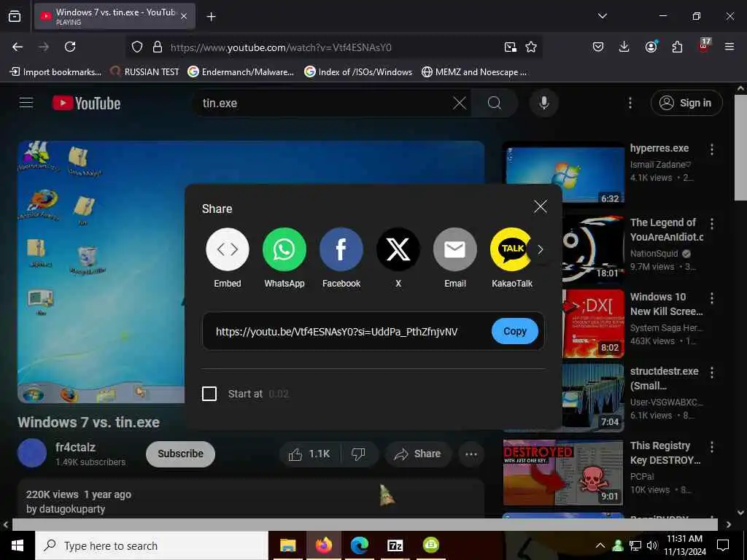747x560 pixels.
Task: Open the fr4ctalz channel avatar
Action: [x=32, y=453]
